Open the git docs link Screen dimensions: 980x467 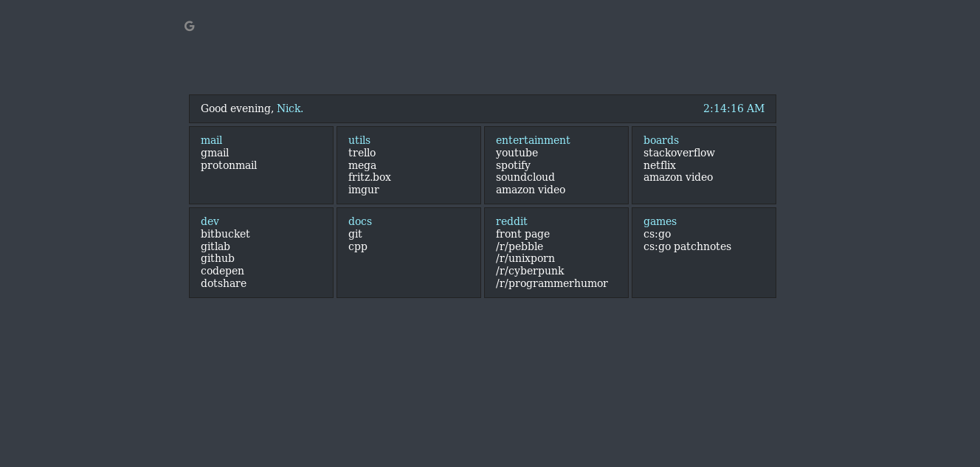[x=355, y=234]
